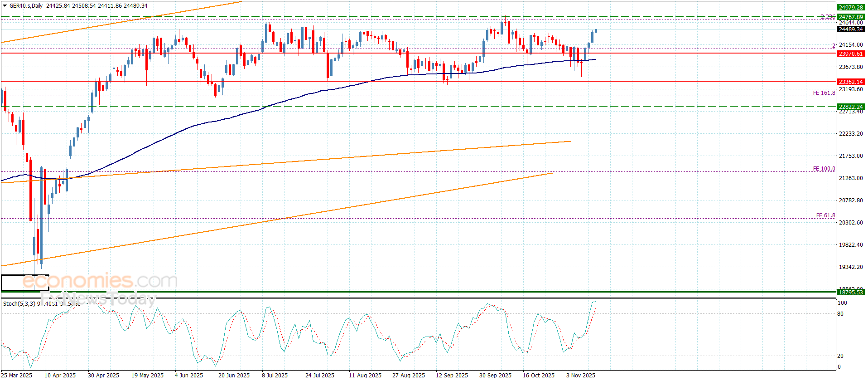Screen dimensions: 868x381
Task: Select the green 22822.24 level label
Action: pyautogui.click(x=850, y=107)
